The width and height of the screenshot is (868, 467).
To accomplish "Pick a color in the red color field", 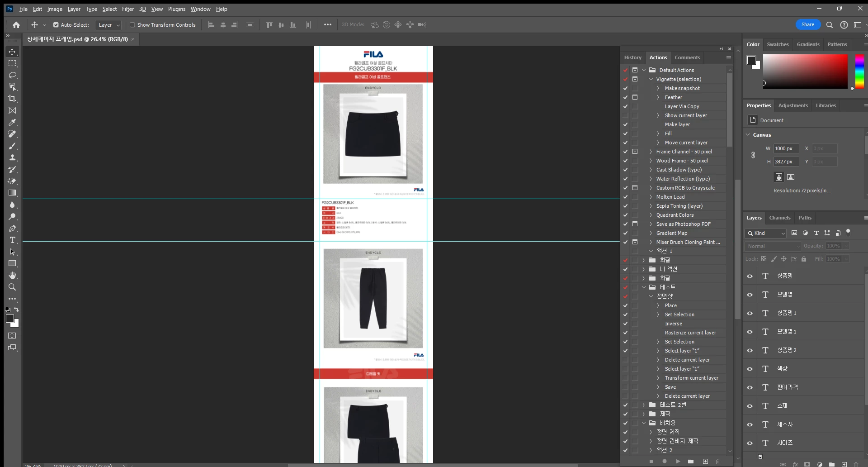I will click(805, 71).
